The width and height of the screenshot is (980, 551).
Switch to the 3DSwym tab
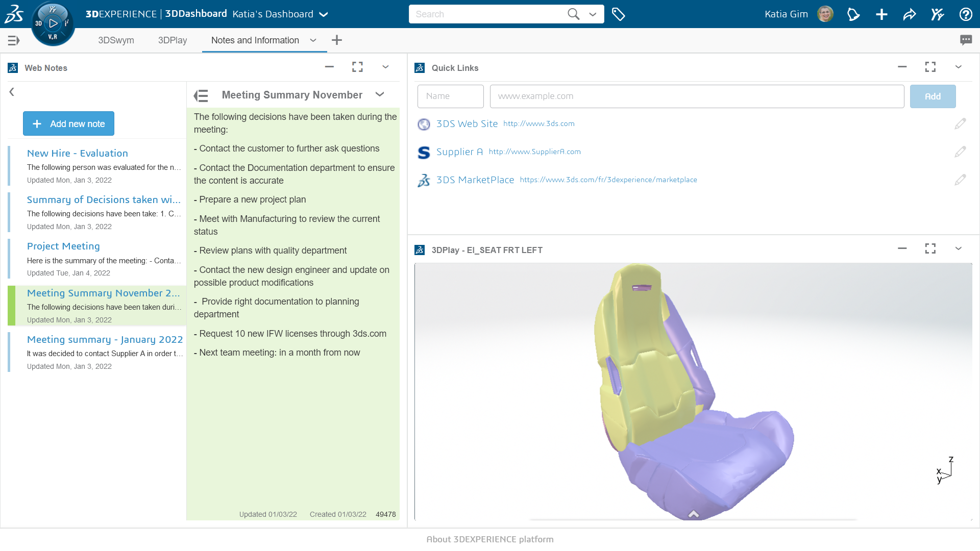pos(116,40)
